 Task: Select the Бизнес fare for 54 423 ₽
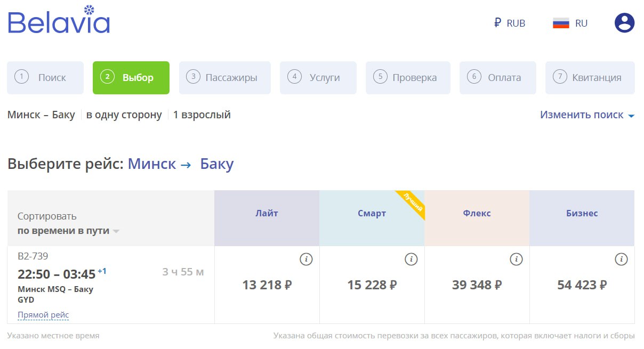click(582, 285)
